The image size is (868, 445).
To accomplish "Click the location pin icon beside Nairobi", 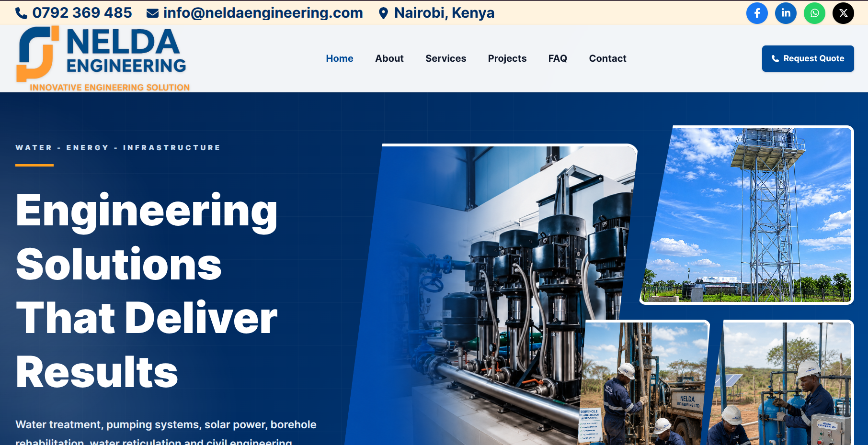I will pyautogui.click(x=383, y=13).
